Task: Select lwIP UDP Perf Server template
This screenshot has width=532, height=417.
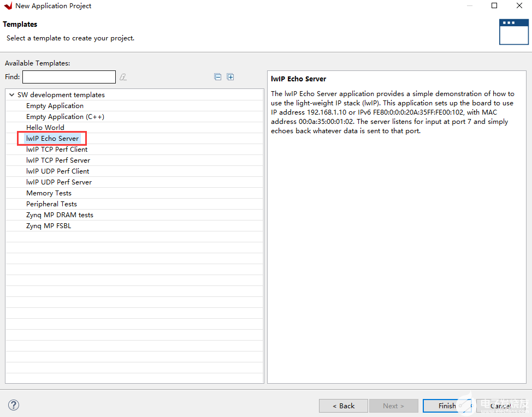Action: pos(59,182)
